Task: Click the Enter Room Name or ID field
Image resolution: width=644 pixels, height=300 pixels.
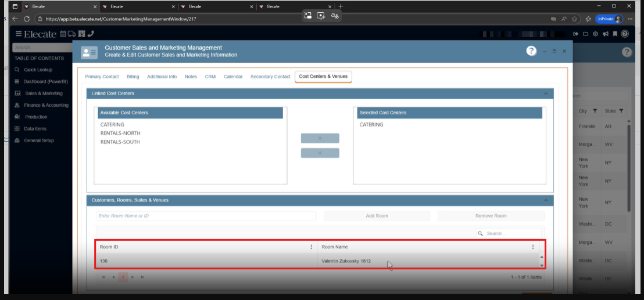Action: [206, 216]
